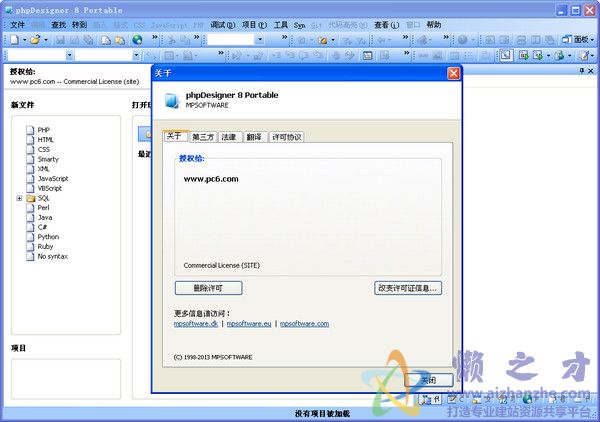
Task: Click the pencil-on-paper icon at the toolbar's far right
Action: [x=584, y=55]
